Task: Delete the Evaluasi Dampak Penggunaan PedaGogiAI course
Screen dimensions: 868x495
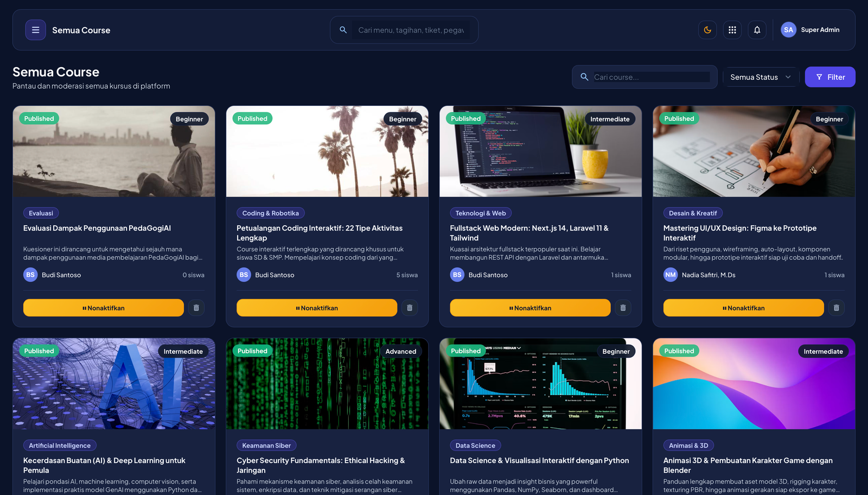Action: click(196, 308)
